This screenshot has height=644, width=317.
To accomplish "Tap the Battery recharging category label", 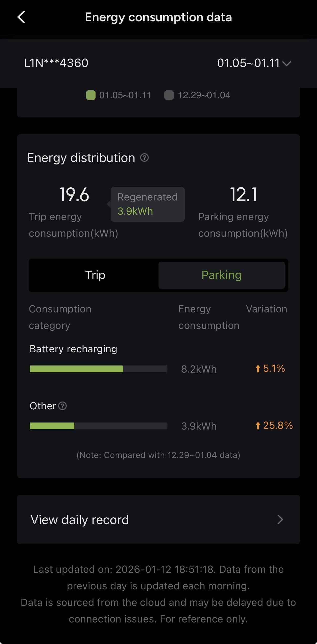I will point(73,349).
